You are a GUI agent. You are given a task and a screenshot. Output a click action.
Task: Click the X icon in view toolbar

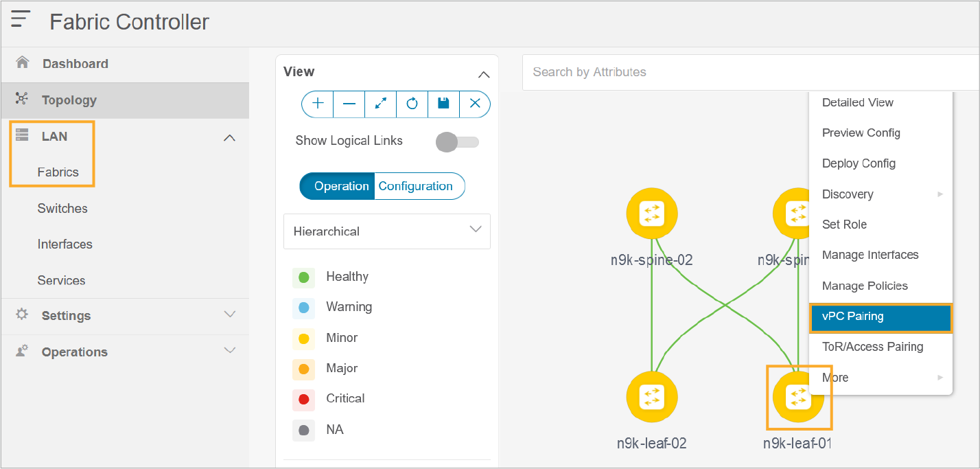(x=475, y=104)
